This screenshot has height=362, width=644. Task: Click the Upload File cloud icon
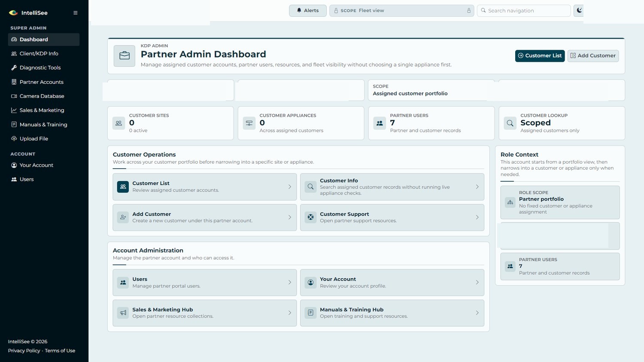pos(14,139)
